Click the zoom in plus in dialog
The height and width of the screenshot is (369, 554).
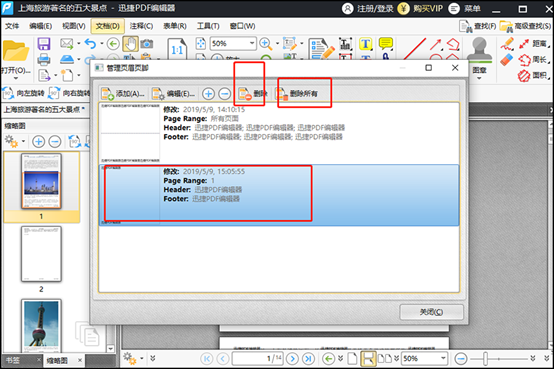[x=208, y=94]
